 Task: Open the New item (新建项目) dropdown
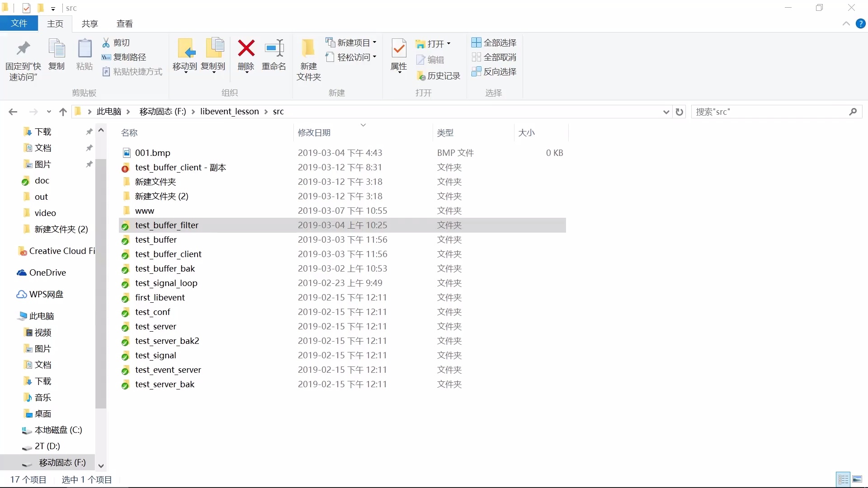[351, 42]
